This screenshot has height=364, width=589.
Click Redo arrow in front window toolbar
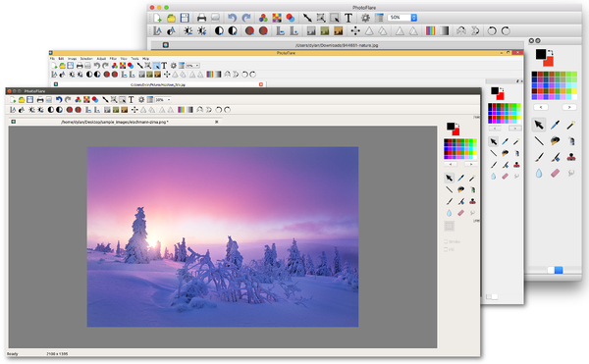click(68, 100)
